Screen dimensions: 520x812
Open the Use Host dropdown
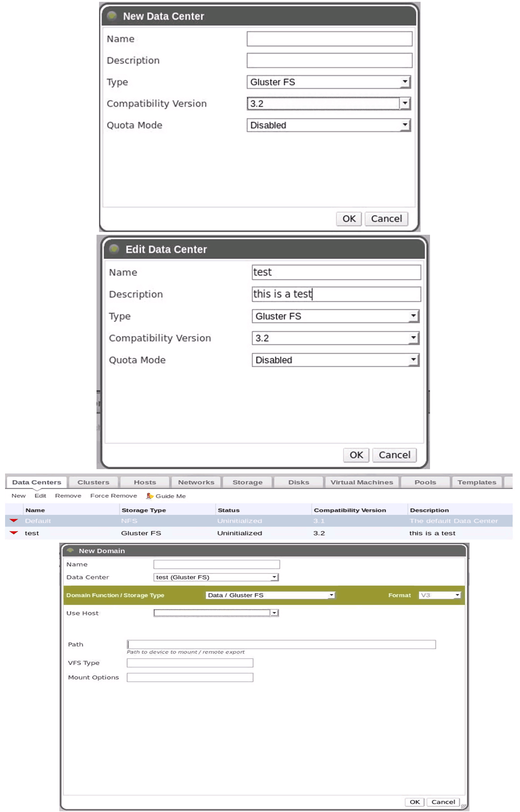(x=274, y=613)
